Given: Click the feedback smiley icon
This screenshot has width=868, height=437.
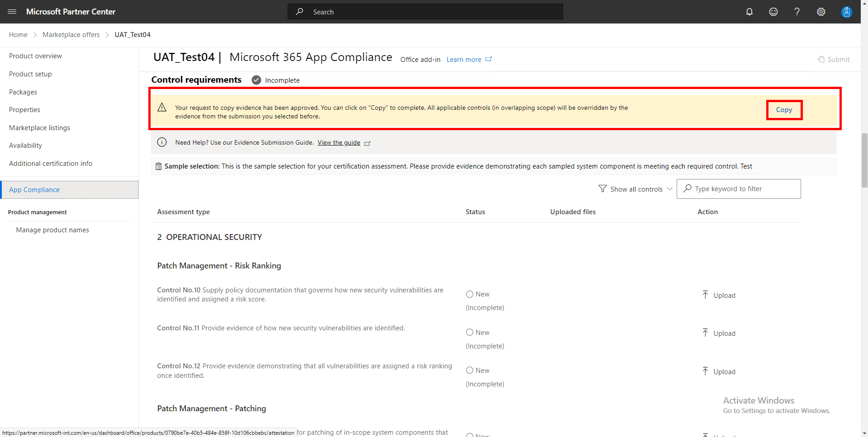Looking at the screenshot, I should 773,12.
